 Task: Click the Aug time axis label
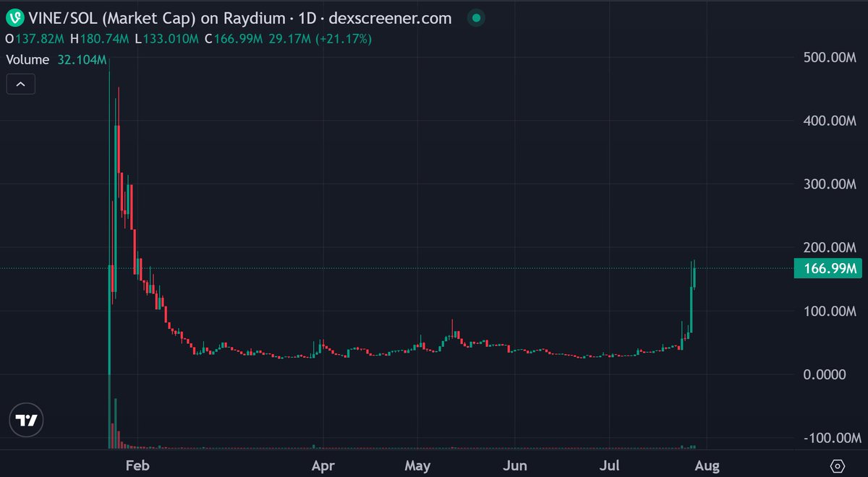[x=707, y=465]
